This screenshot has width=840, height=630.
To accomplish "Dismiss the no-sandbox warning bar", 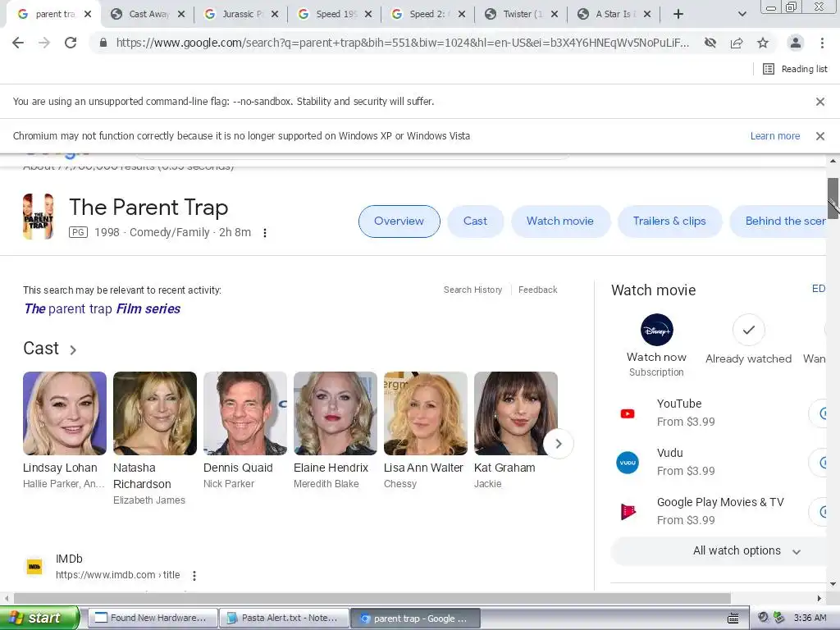I will 819,101.
